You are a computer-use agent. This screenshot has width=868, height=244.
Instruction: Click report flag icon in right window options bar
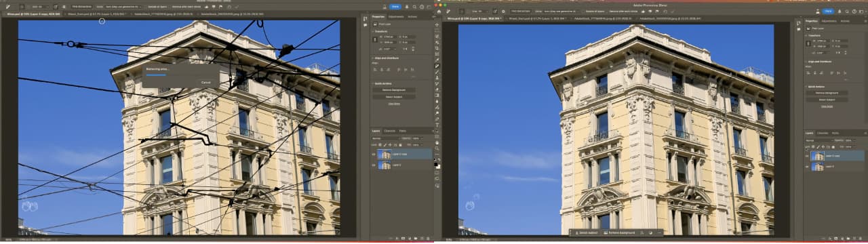[x=656, y=12]
